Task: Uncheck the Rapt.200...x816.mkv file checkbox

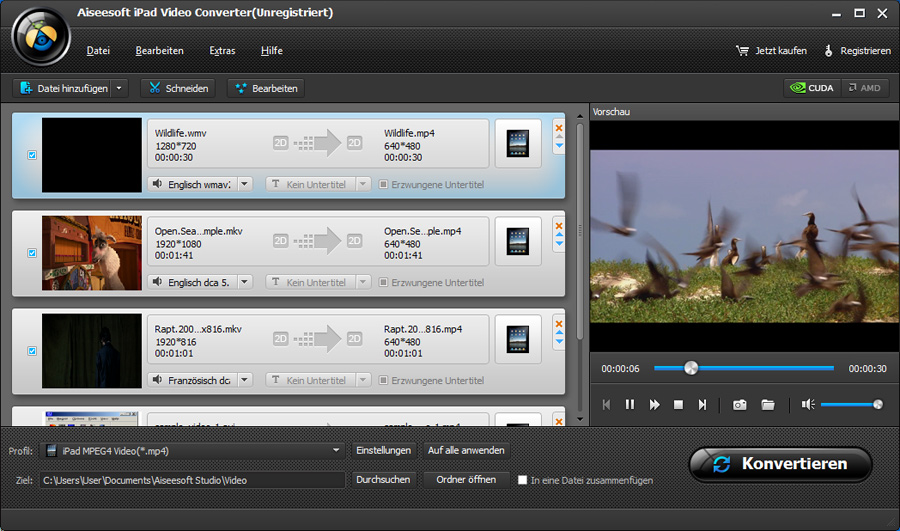Action: tap(32, 351)
